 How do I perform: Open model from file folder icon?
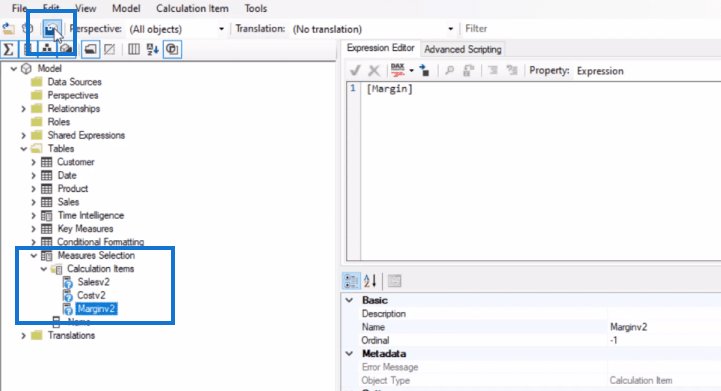(8, 29)
